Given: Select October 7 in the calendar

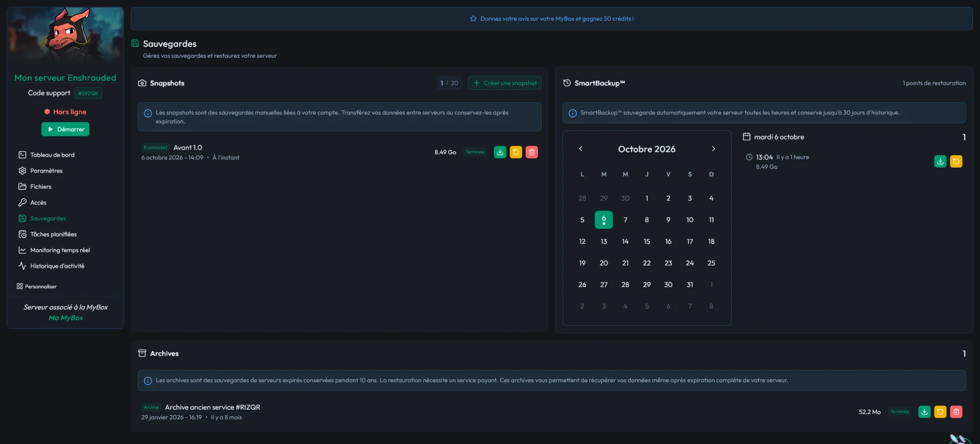Looking at the screenshot, I should pos(625,220).
